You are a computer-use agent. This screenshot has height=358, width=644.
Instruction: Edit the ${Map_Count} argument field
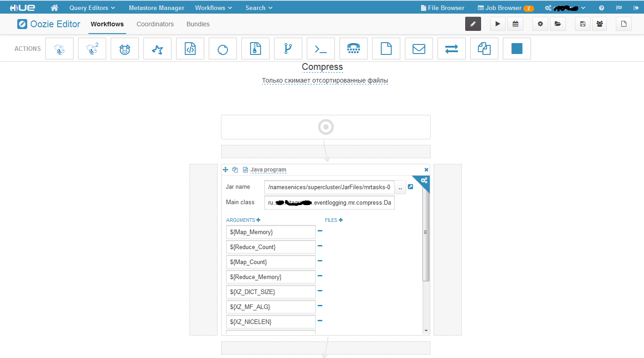click(271, 262)
